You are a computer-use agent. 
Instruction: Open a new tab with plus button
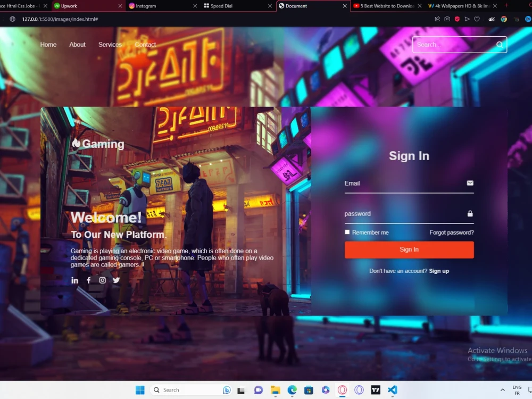coord(506,5)
